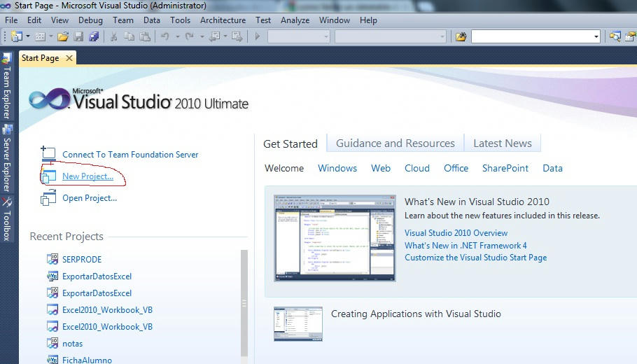Select the Get Started tab
637x364 pixels.
tap(290, 143)
